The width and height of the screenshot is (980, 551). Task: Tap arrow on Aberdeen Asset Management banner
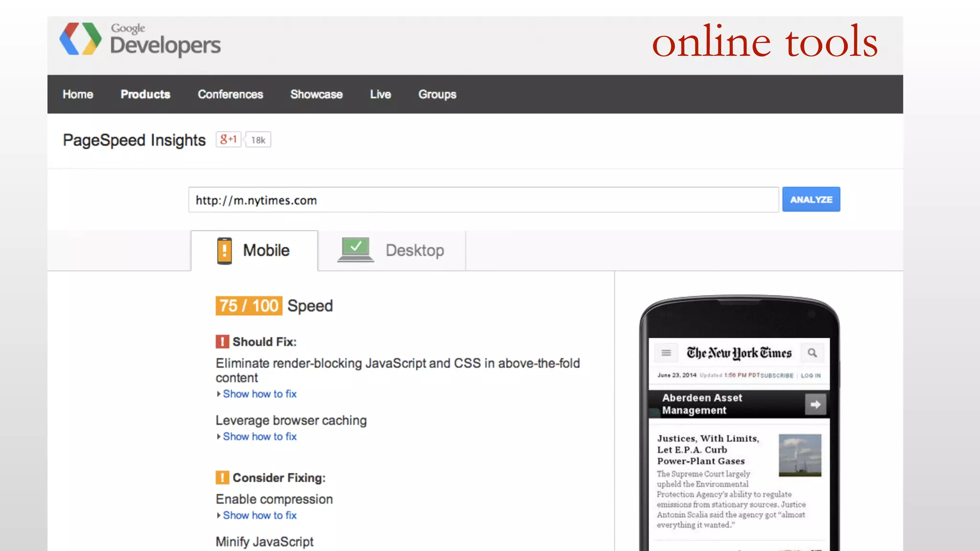pyautogui.click(x=815, y=404)
